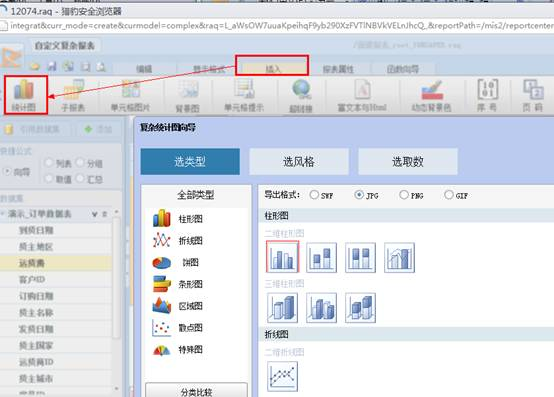Pick the first 3D column chart thumbnail
554x397 pixels.
click(x=282, y=308)
